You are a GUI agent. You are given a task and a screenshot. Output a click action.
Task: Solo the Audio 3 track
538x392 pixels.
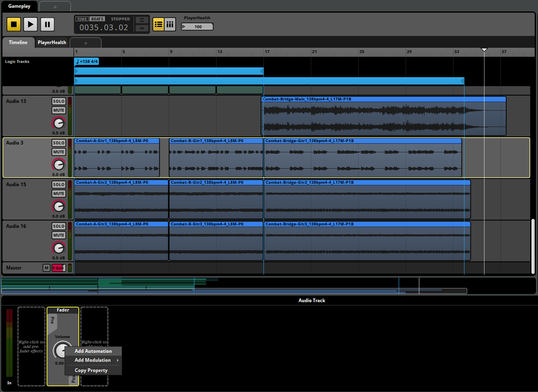pos(58,143)
